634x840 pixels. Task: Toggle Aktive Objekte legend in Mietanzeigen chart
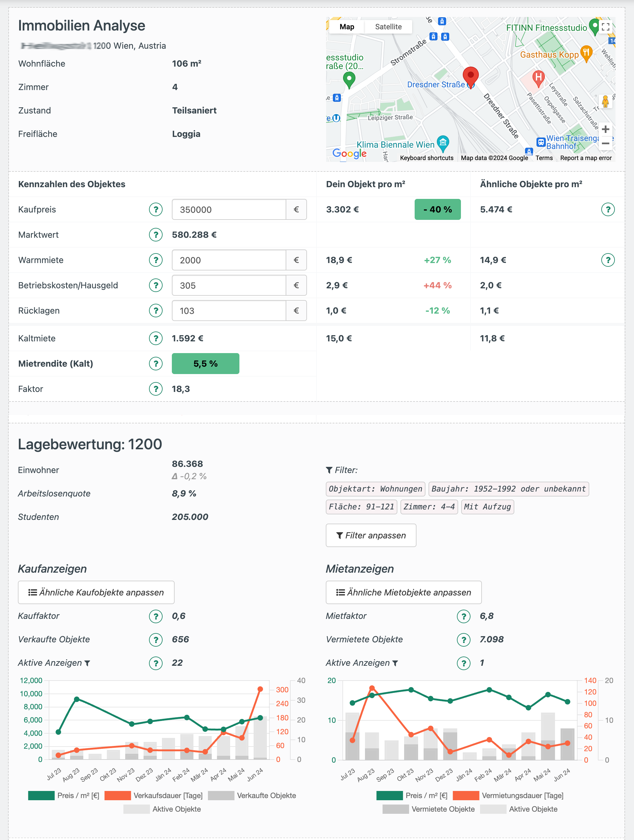(519, 809)
